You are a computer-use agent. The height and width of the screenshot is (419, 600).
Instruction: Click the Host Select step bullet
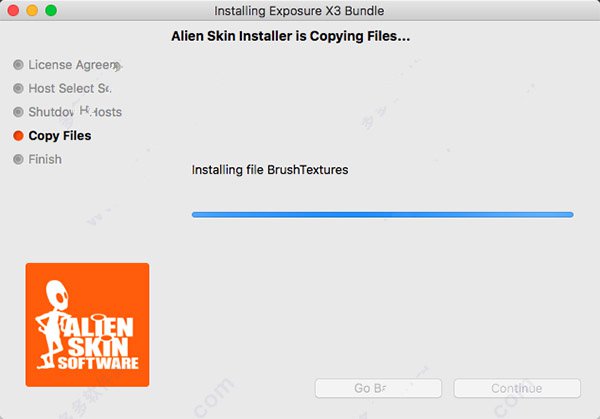[x=18, y=88]
